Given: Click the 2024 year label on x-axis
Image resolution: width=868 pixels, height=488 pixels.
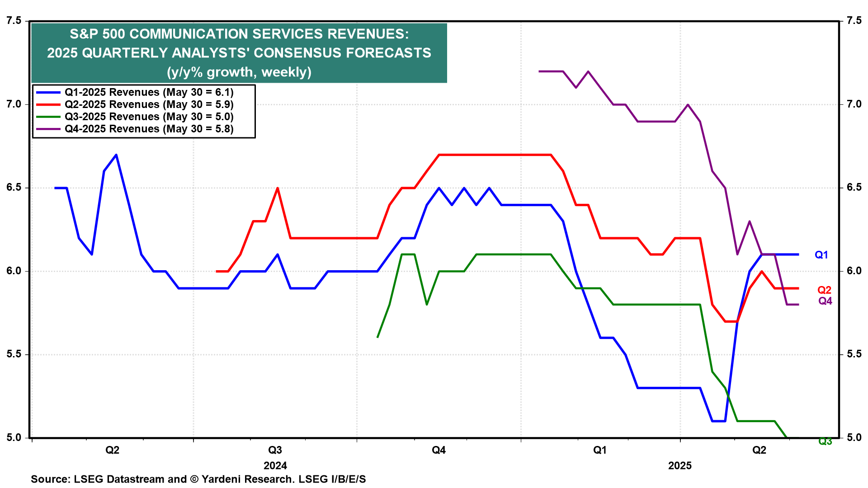Looking at the screenshot, I should (275, 465).
